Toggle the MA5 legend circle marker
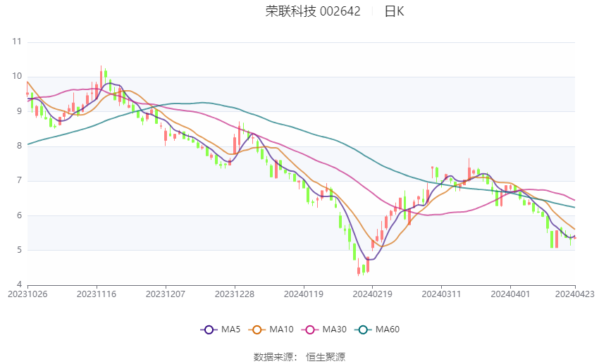The width and height of the screenshot is (599, 364). point(208,329)
